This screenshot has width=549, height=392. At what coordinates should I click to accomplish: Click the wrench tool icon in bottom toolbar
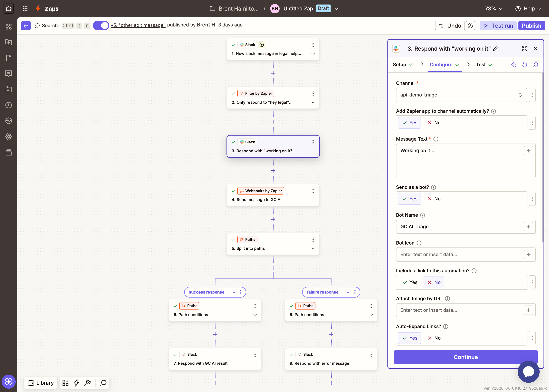[x=88, y=383]
